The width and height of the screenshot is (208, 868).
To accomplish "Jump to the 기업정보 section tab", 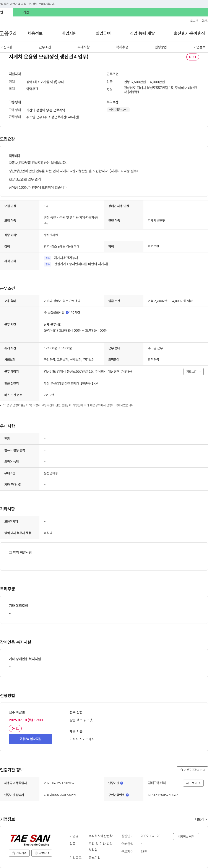I will click(x=199, y=47).
